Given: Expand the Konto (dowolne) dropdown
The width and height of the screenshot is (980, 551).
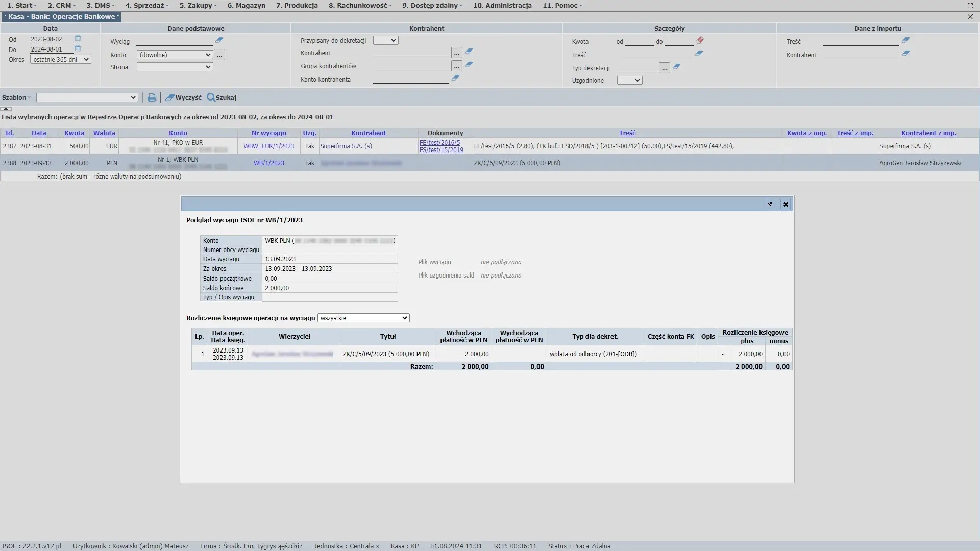Looking at the screenshot, I should [x=175, y=55].
